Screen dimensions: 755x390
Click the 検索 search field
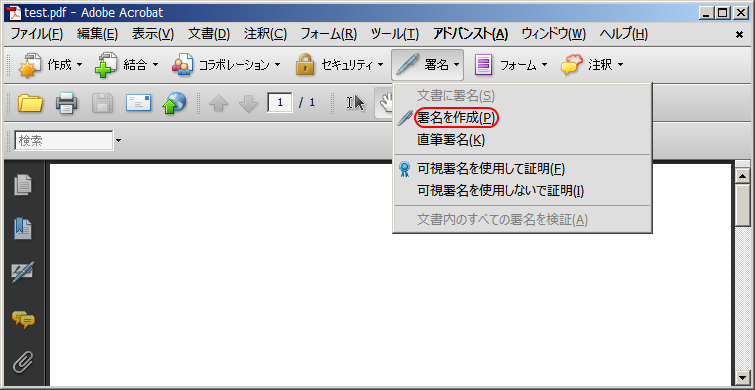[64, 141]
